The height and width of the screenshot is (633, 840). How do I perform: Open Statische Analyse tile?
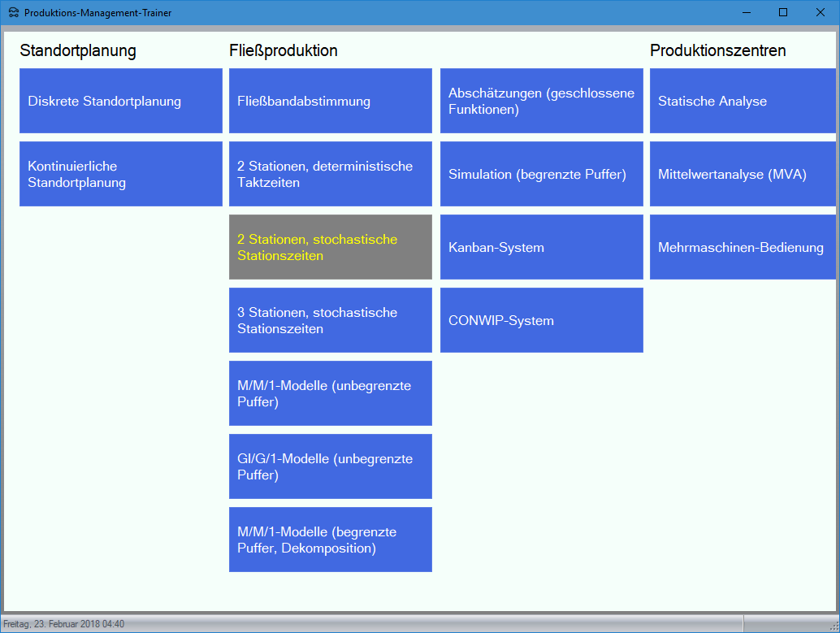pos(743,101)
